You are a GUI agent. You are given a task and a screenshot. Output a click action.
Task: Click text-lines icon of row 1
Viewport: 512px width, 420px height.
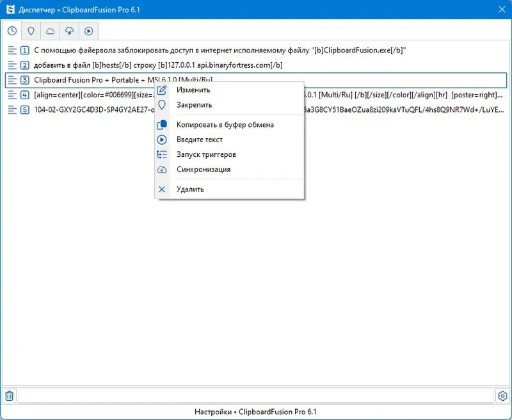(x=12, y=51)
